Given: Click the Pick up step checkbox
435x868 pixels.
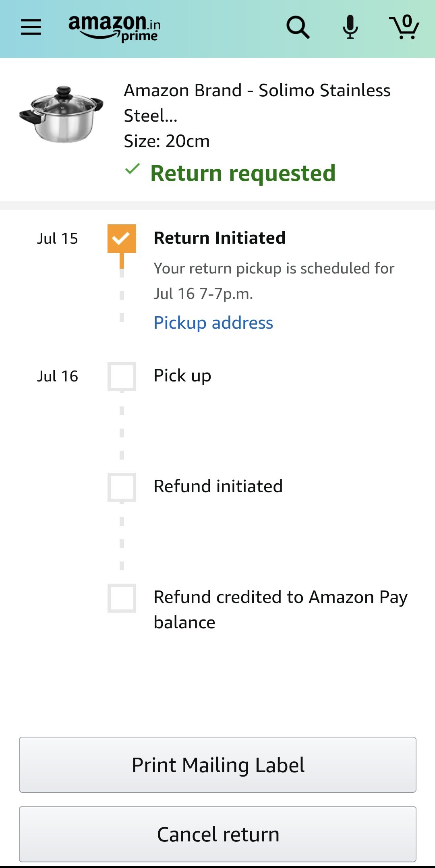Looking at the screenshot, I should pos(122,376).
